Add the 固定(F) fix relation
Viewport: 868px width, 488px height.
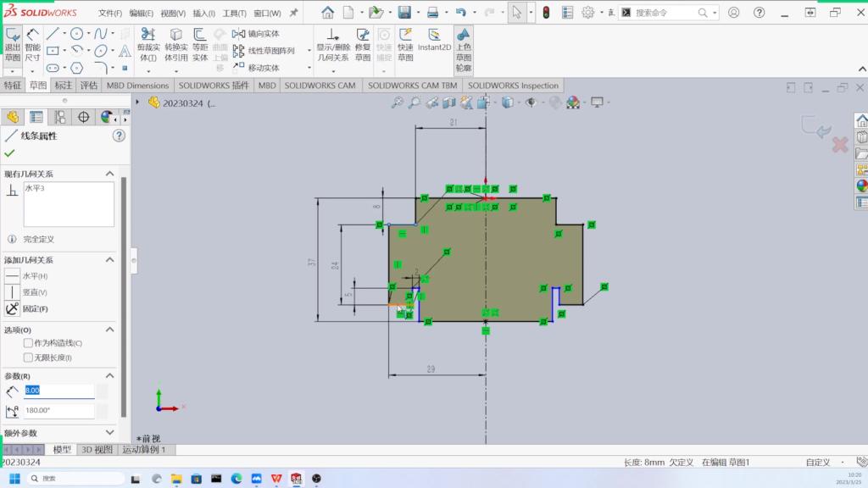[13, 308]
